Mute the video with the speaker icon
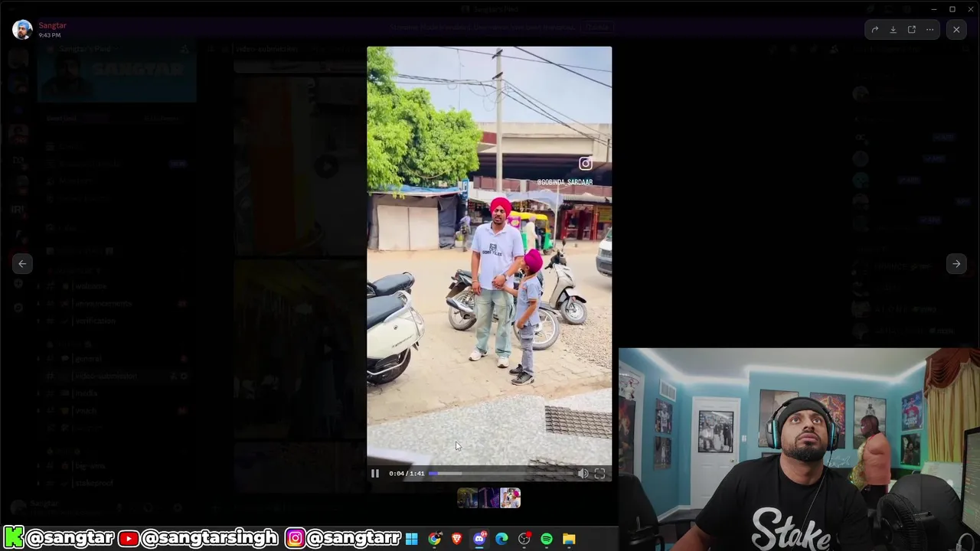Screen dimensions: 980x551 click(x=583, y=474)
